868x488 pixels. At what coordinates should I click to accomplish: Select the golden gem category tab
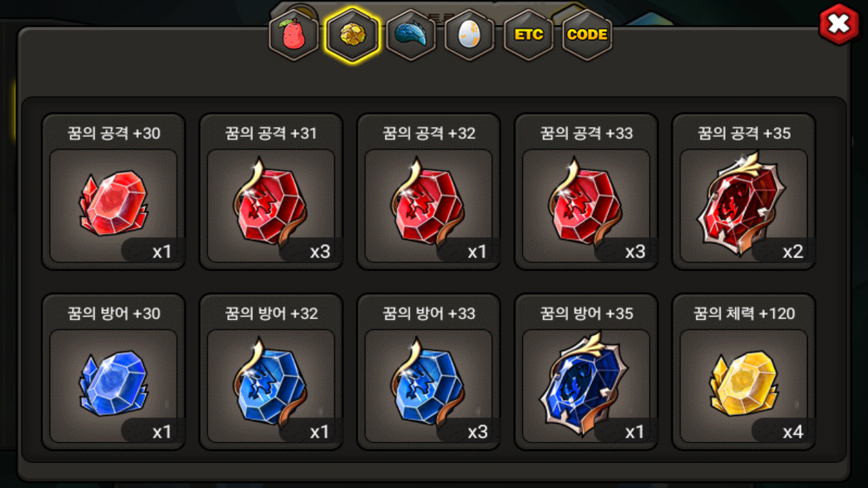352,35
